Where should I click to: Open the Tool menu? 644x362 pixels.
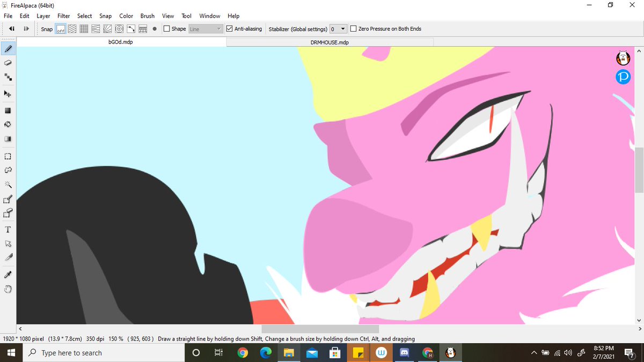point(186,16)
